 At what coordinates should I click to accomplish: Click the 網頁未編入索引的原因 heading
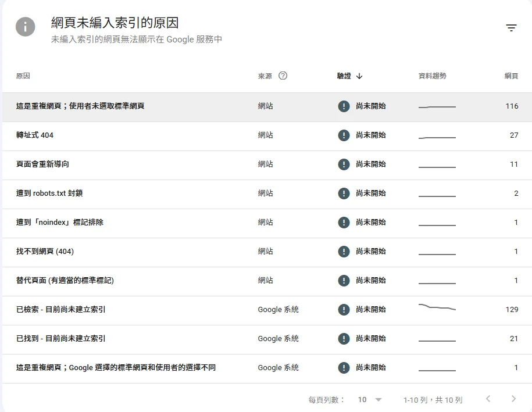tap(115, 23)
